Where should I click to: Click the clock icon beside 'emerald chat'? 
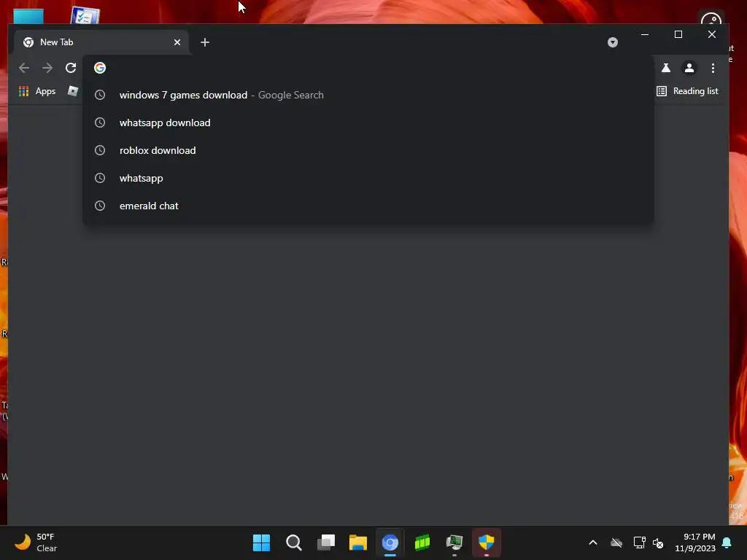click(x=99, y=206)
